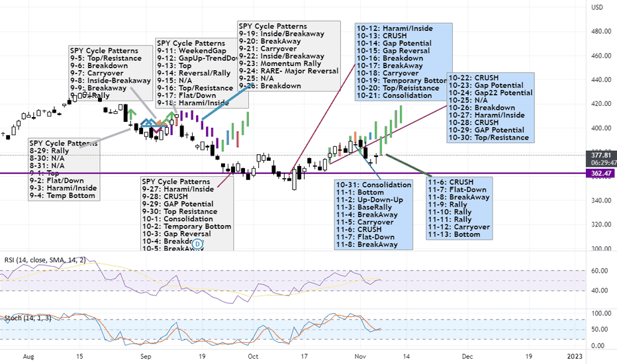This screenshot has width=617, height=364.
Task: Select the '11-9: Rally' text line
Action: [x=448, y=205]
